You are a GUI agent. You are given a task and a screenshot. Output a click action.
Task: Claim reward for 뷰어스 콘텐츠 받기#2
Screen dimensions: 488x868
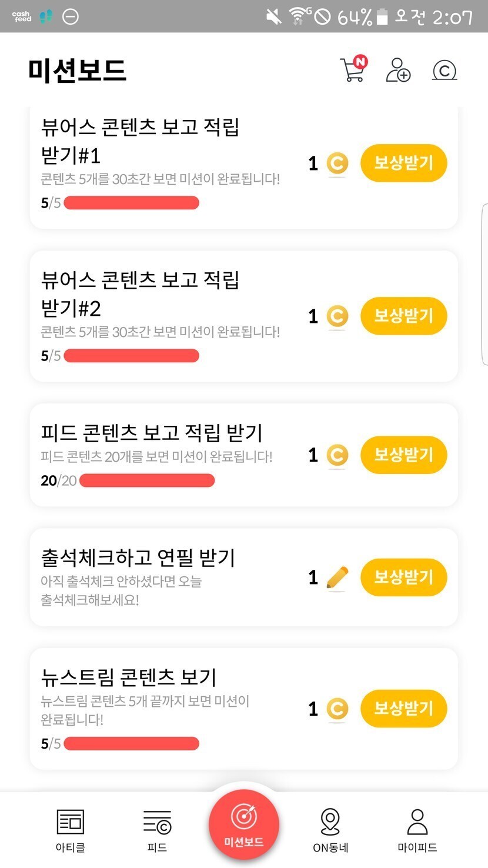click(x=403, y=316)
